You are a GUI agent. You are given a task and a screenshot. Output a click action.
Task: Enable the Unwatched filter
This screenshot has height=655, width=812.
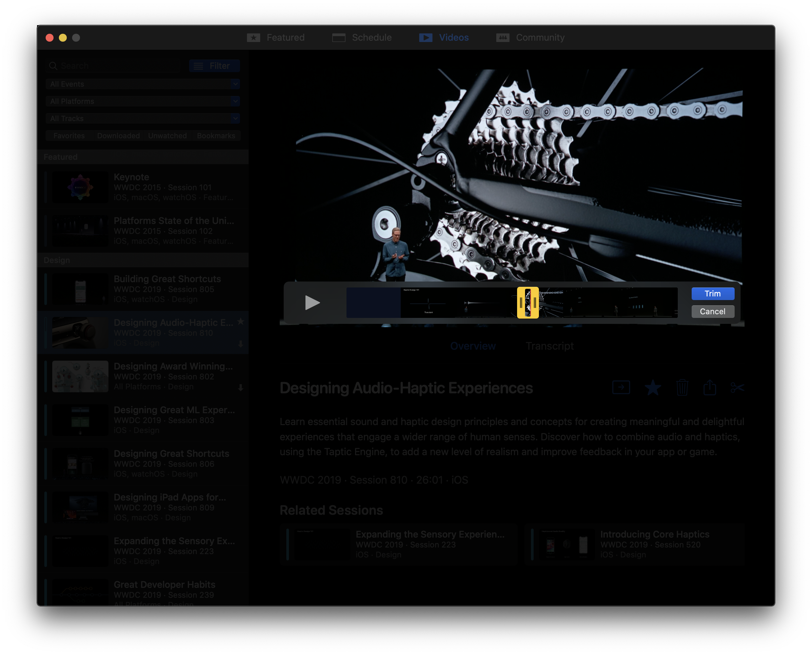click(x=167, y=136)
